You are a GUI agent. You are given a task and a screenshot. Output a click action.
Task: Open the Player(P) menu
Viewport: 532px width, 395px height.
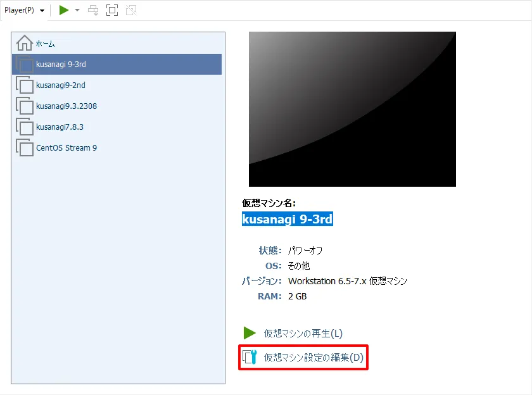24,10
